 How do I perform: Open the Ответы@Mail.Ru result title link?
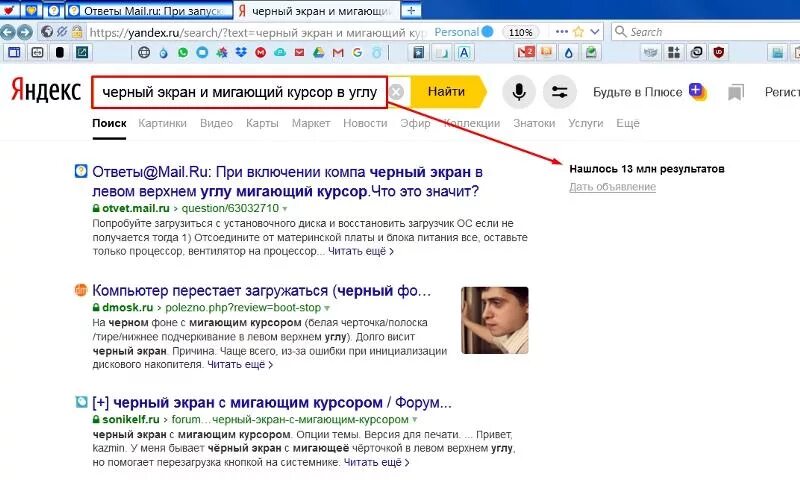[x=287, y=182]
